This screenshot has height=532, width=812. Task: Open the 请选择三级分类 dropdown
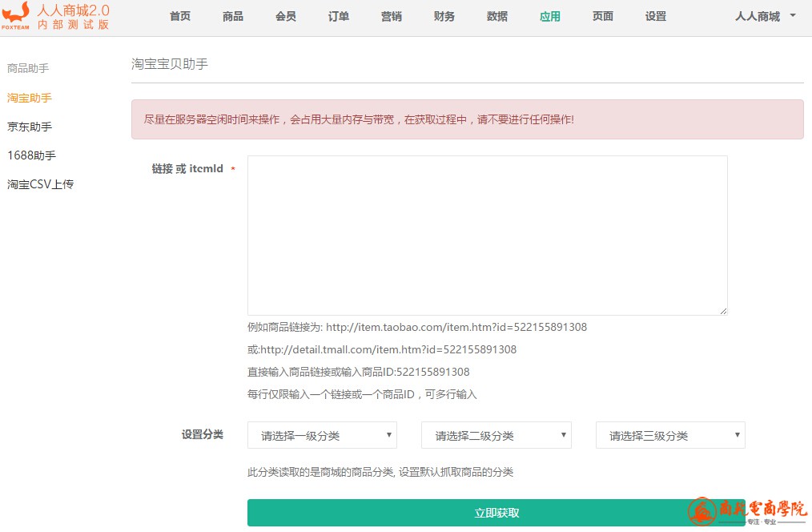(670, 435)
